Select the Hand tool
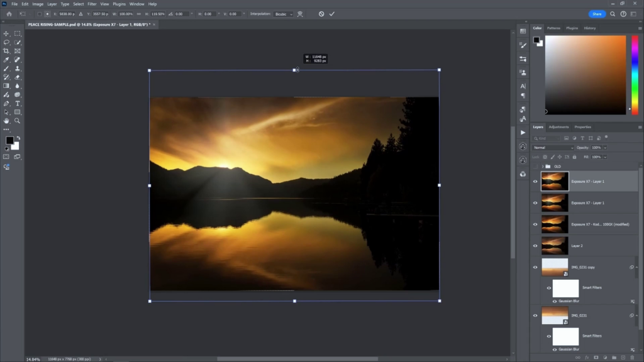This screenshot has height=362, width=644. click(6, 121)
